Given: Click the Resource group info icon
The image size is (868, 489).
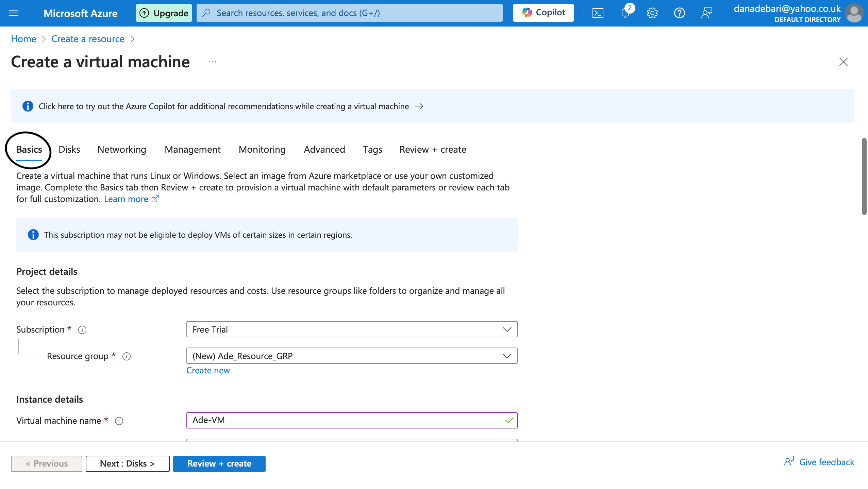Looking at the screenshot, I should [x=127, y=356].
